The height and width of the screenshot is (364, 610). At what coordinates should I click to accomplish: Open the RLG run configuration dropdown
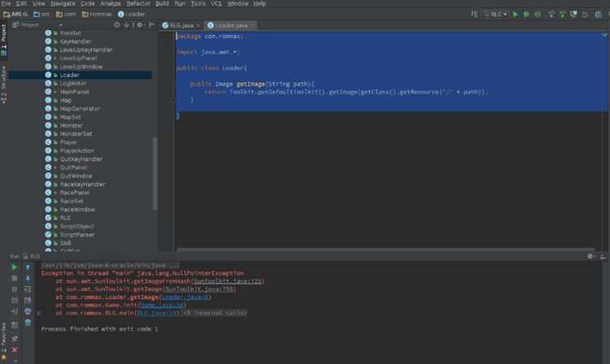pos(495,15)
